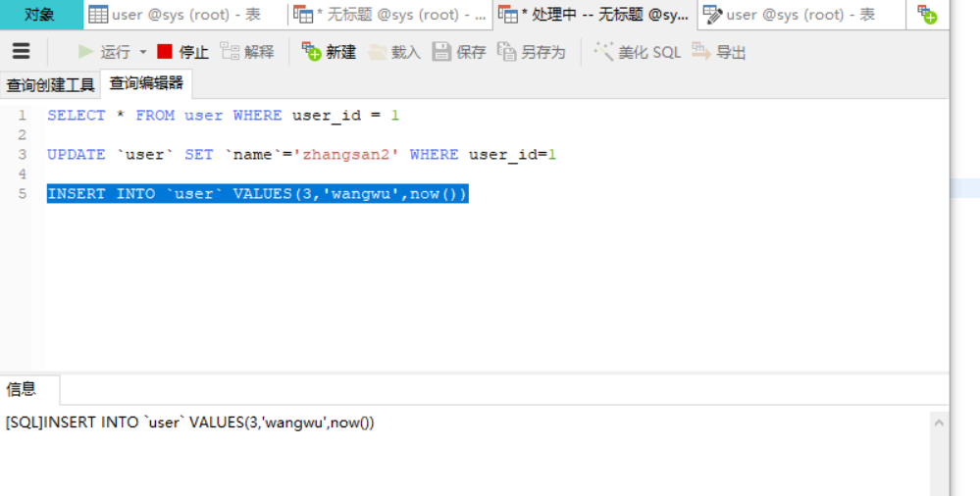Click the magic wand beautify icon

click(603, 51)
